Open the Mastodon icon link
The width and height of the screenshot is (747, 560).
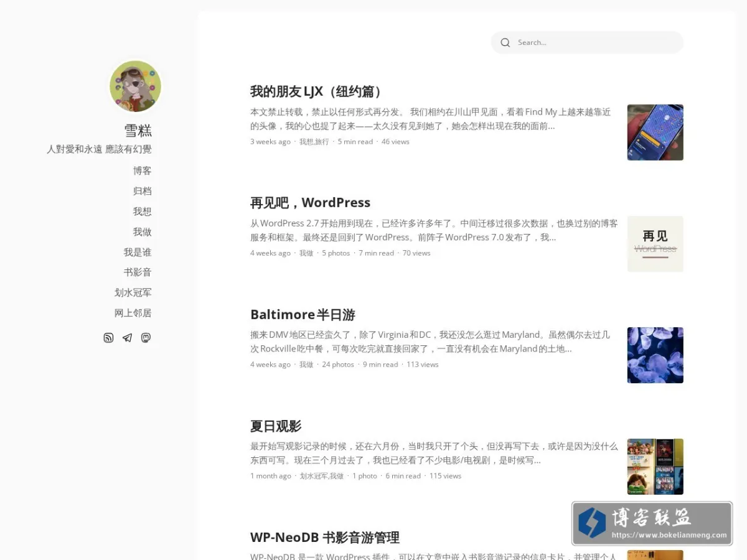(146, 338)
